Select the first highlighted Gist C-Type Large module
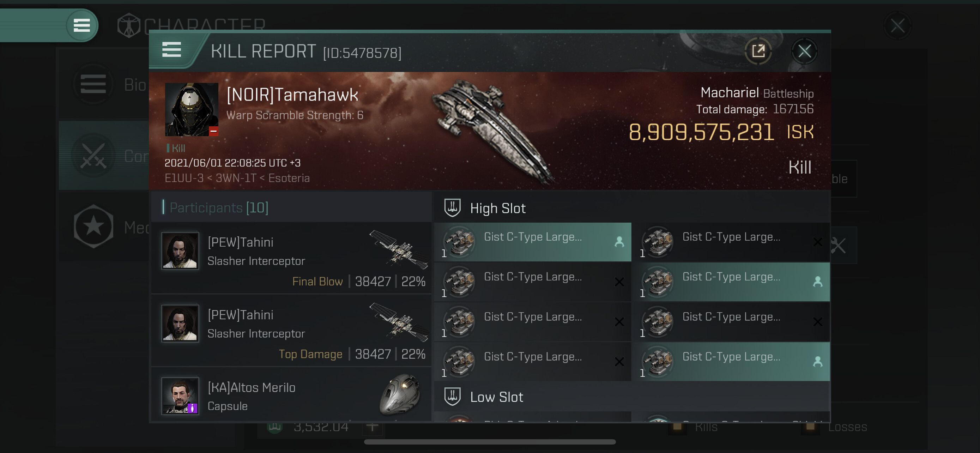This screenshot has width=980, height=453. pyautogui.click(x=533, y=242)
